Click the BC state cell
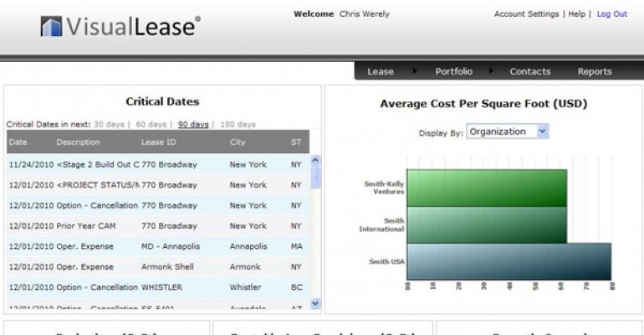644x335 pixels. [297, 287]
